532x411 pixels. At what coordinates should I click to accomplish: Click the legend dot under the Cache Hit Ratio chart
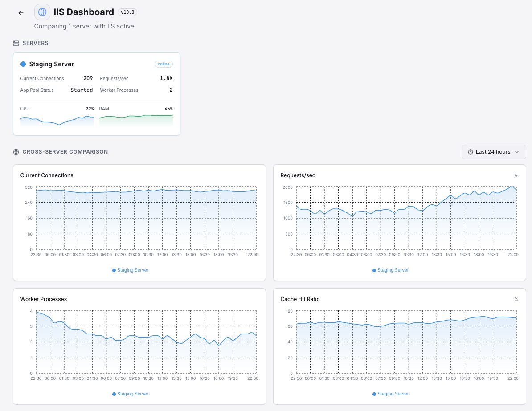[x=374, y=394]
